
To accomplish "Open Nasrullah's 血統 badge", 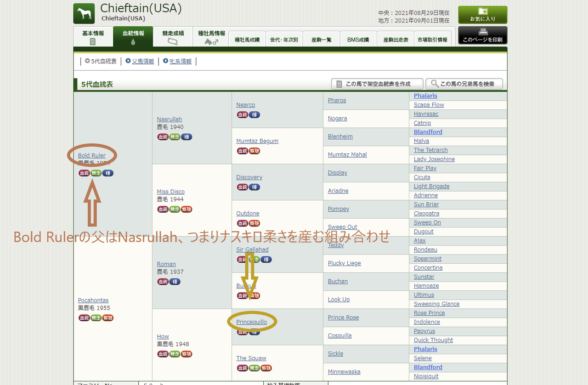I will tap(163, 137).
